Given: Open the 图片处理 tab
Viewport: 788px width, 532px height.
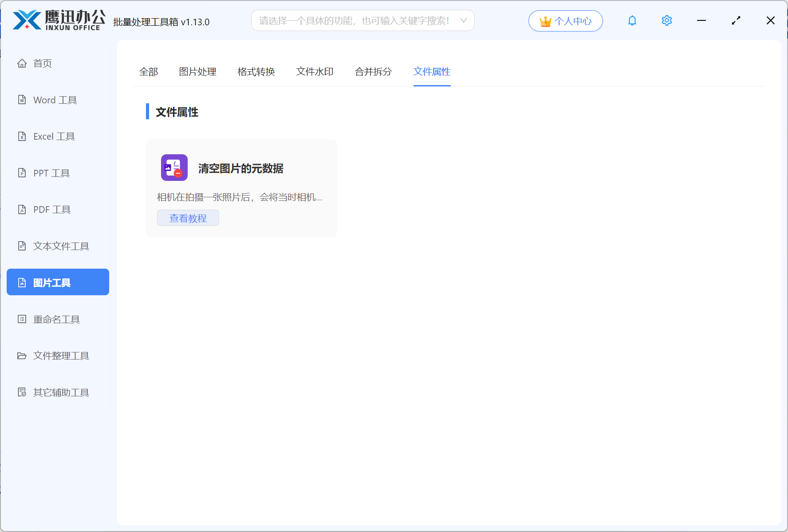Looking at the screenshot, I should point(197,72).
